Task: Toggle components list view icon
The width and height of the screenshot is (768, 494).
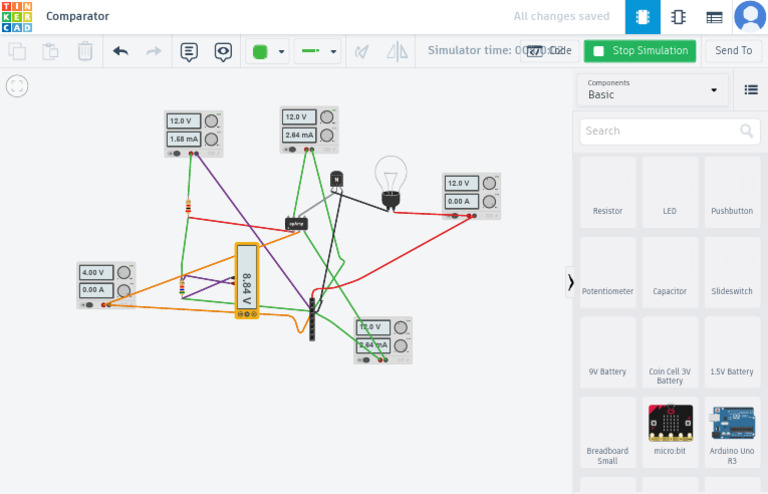Action: [x=751, y=90]
